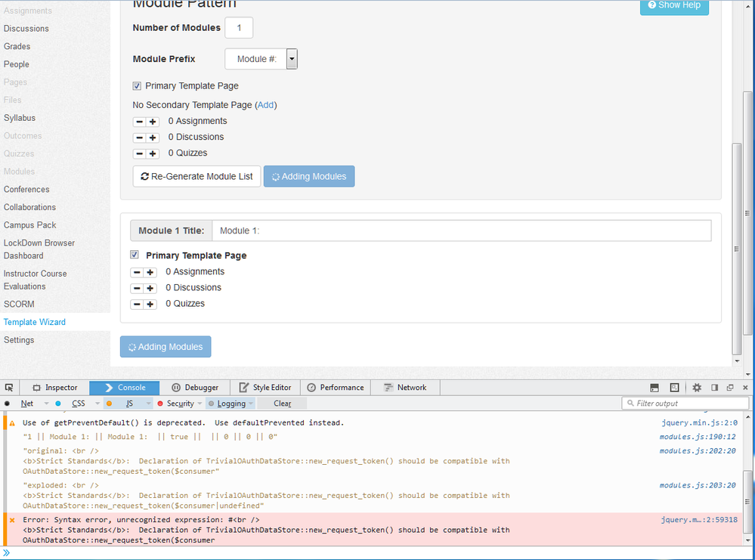Switch to the Debugger tab
755x560 pixels.
(194, 388)
